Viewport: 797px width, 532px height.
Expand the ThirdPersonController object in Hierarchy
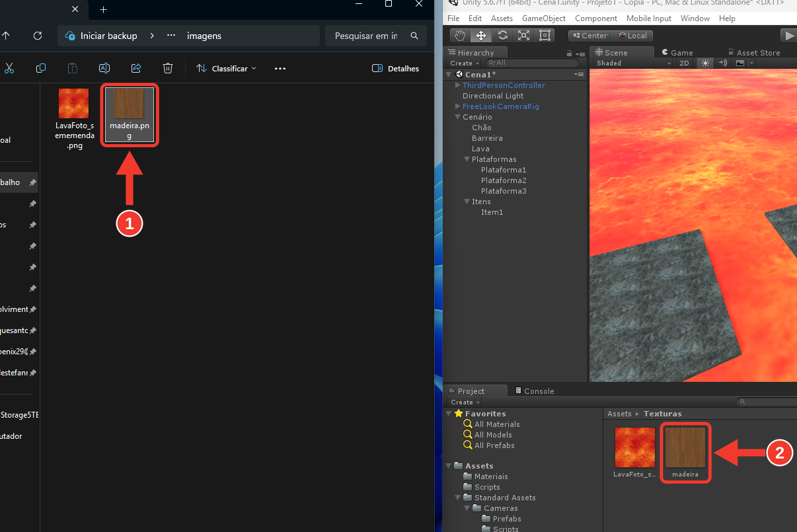[457, 85]
